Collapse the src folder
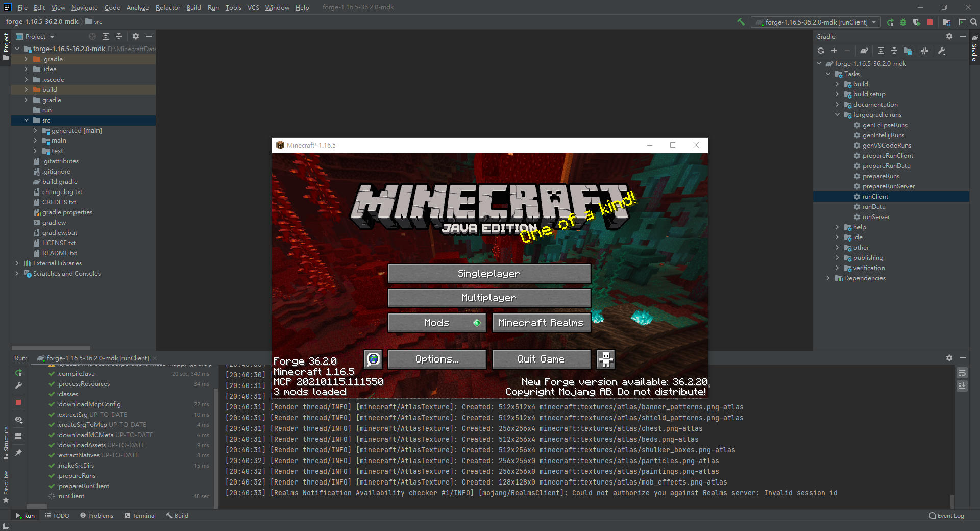The height and width of the screenshot is (531, 980). point(26,120)
